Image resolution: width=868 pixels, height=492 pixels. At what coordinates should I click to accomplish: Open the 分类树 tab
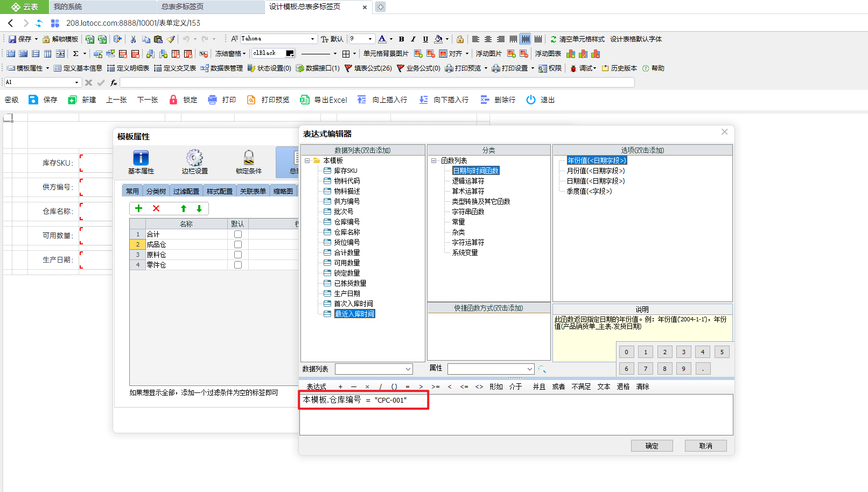pyautogui.click(x=156, y=191)
